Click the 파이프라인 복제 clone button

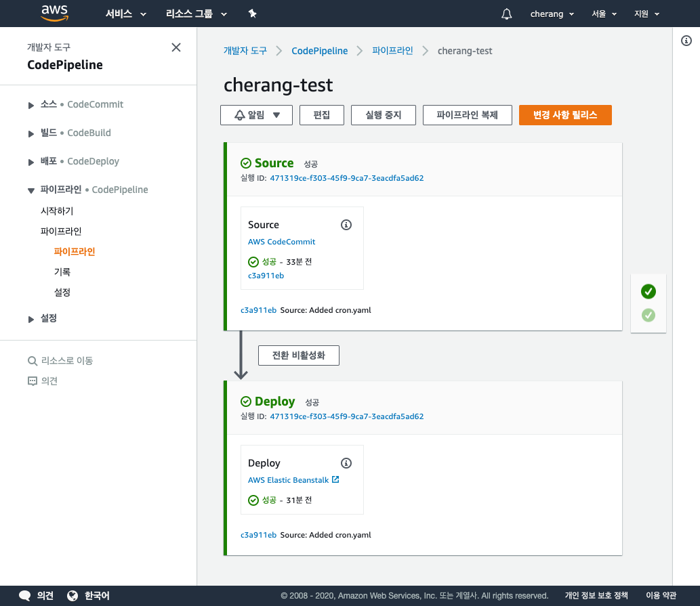tap(467, 115)
